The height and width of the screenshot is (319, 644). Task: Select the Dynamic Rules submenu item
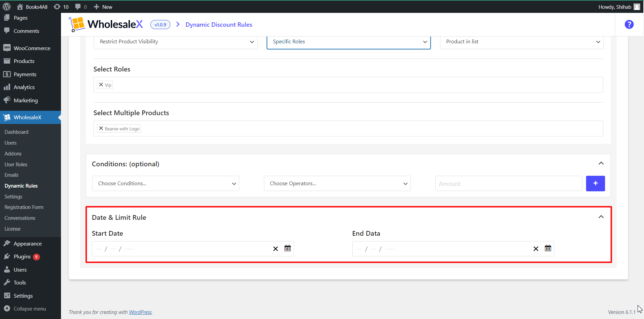coord(21,186)
